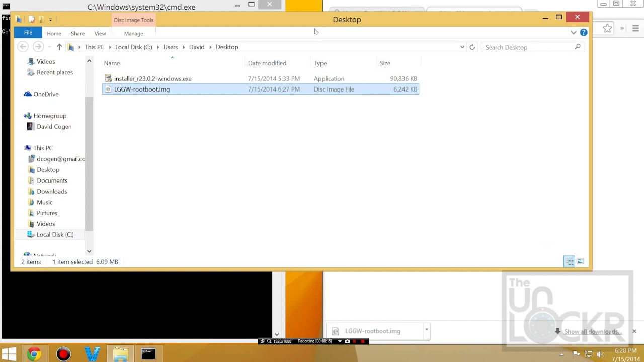Image resolution: width=644 pixels, height=362 pixels.
Task: Sort files by Date modified column
Action: pos(267,63)
